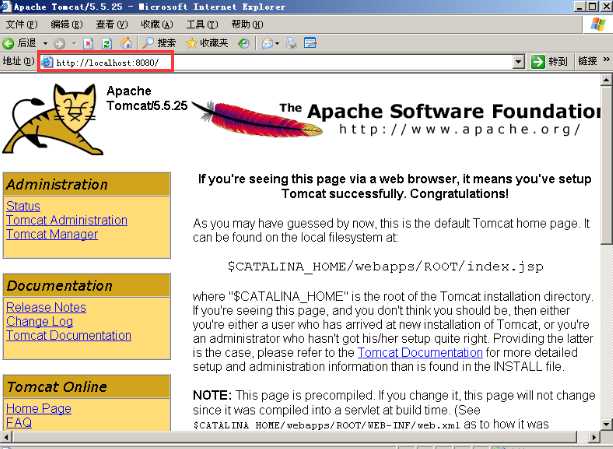The width and height of the screenshot is (613, 449).
Task: Click the vertical scrollbar down arrow
Action: click(606, 424)
